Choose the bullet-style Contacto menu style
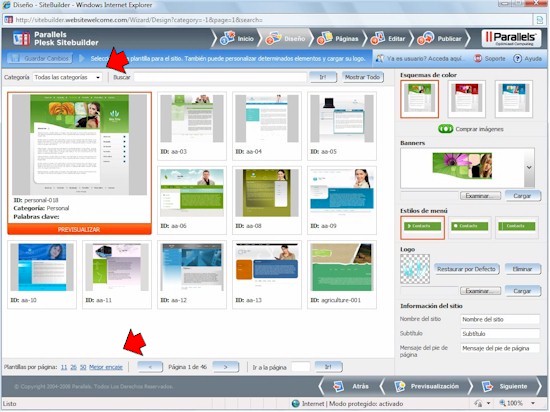 [x=469, y=227]
